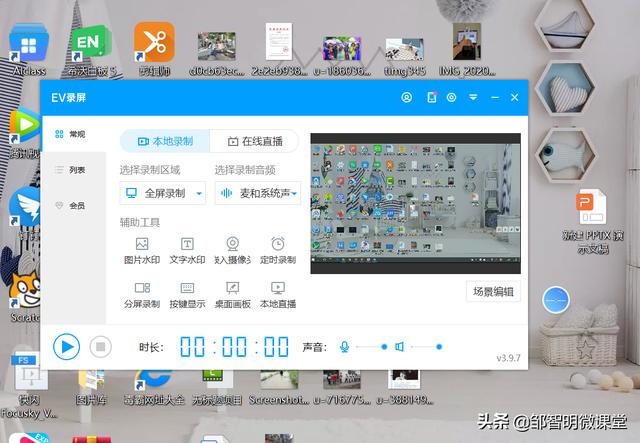Open the Tencent Video desktop shortcut

[x=25, y=133]
